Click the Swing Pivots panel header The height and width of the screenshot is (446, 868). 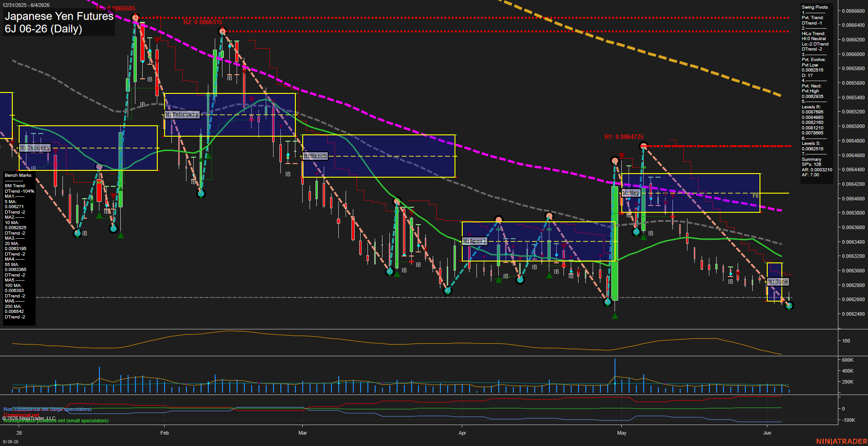point(815,7)
